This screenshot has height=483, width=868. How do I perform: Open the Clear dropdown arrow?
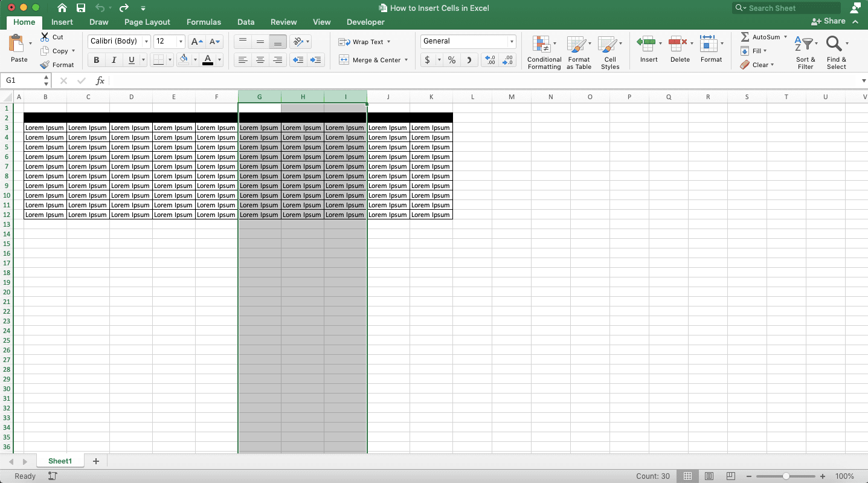(773, 65)
